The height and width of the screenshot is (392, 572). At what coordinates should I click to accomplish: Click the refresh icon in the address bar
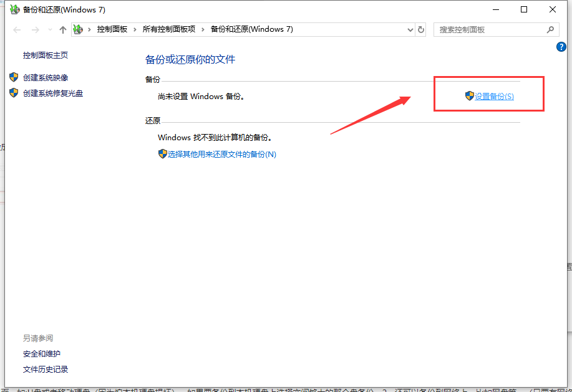pyautogui.click(x=420, y=29)
